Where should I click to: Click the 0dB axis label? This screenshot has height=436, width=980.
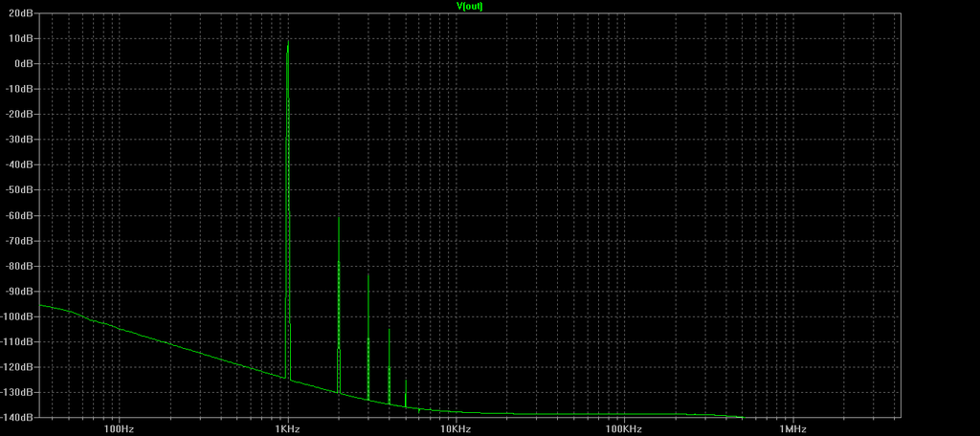point(24,64)
